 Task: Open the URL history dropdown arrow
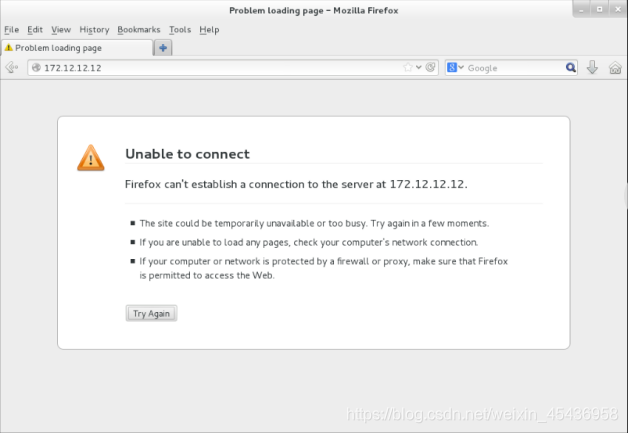coord(419,67)
